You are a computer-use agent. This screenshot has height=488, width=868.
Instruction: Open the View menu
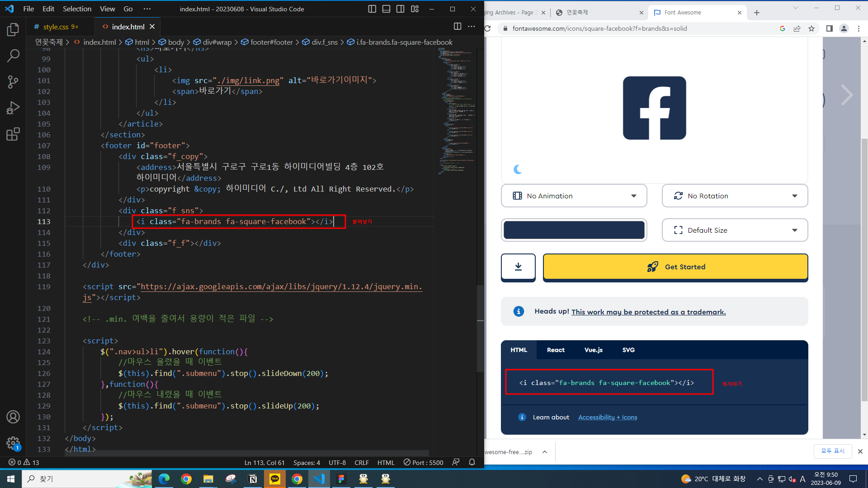click(x=107, y=9)
